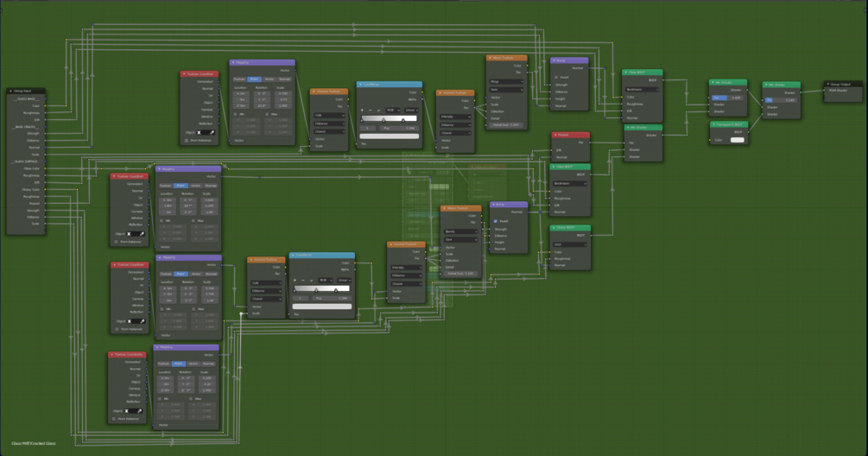Enable Min checkbox on the bottommost Mapping node
Screen dimensions: 868x456
[x=160, y=398]
